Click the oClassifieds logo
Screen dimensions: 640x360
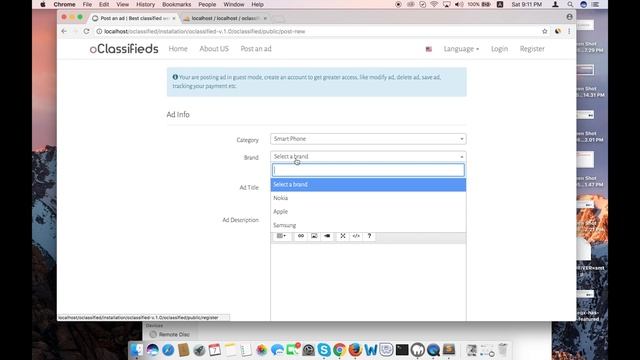click(124, 49)
